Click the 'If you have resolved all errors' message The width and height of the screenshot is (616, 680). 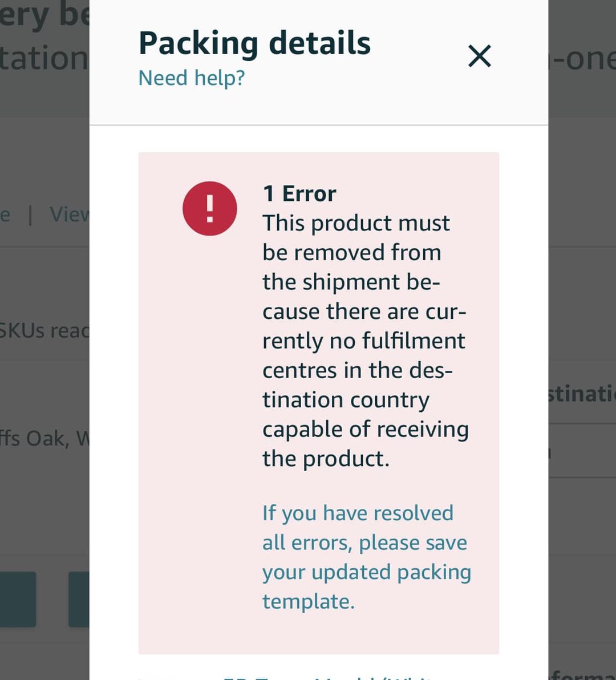(x=367, y=557)
